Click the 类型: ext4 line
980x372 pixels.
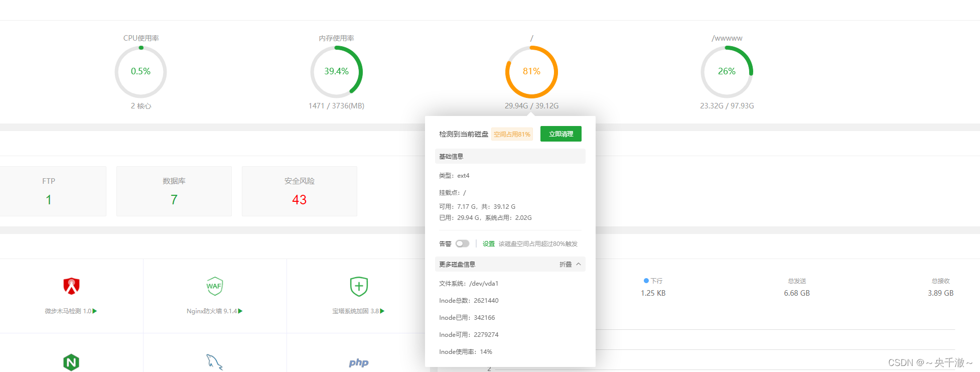point(454,176)
